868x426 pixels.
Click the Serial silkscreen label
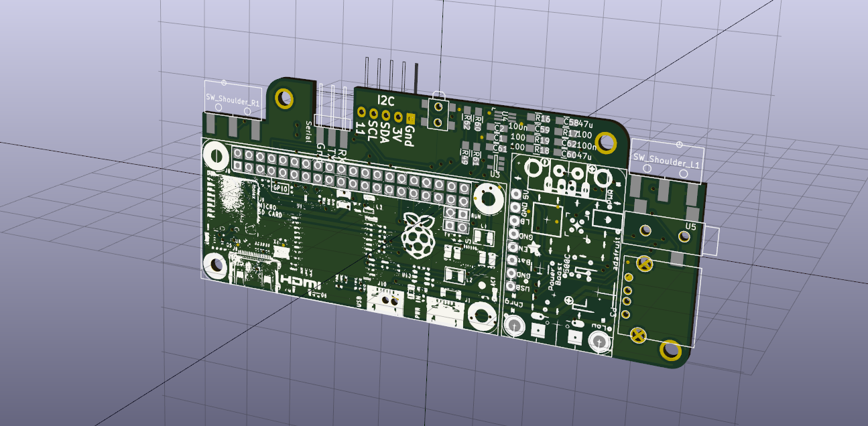coord(308,132)
